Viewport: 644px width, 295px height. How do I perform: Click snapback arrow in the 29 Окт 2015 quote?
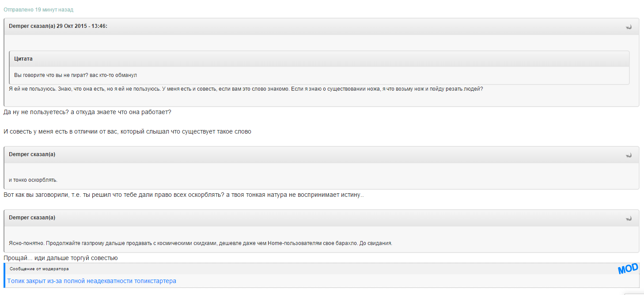tap(629, 27)
